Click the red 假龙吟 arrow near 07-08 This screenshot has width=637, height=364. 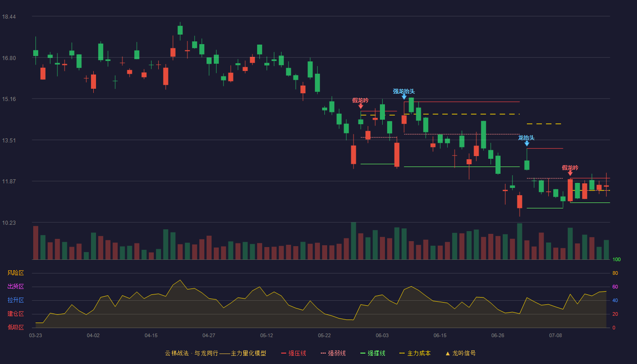pyautogui.click(x=570, y=173)
